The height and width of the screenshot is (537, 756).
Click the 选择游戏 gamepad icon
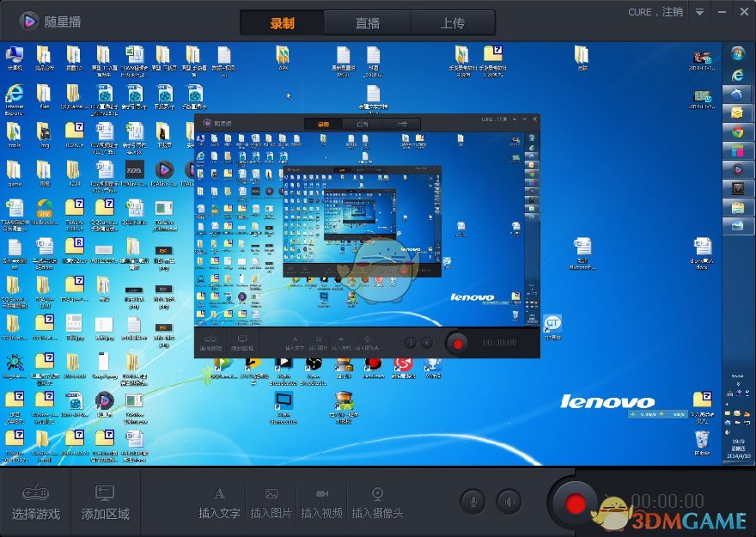(35, 494)
